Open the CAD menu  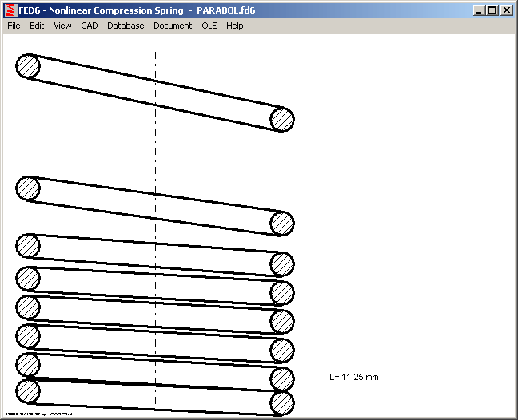coord(89,26)
